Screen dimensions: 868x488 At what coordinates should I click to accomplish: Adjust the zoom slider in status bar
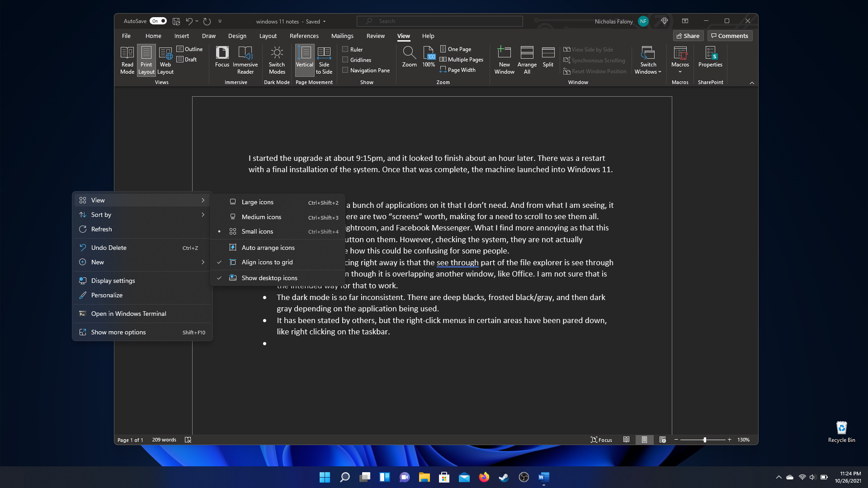(x=704, y=440)
